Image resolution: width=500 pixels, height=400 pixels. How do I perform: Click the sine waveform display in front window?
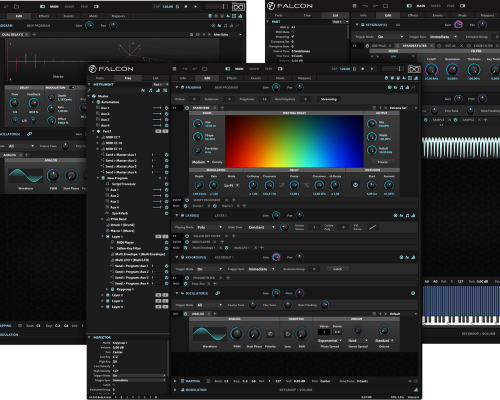(210, 334)
